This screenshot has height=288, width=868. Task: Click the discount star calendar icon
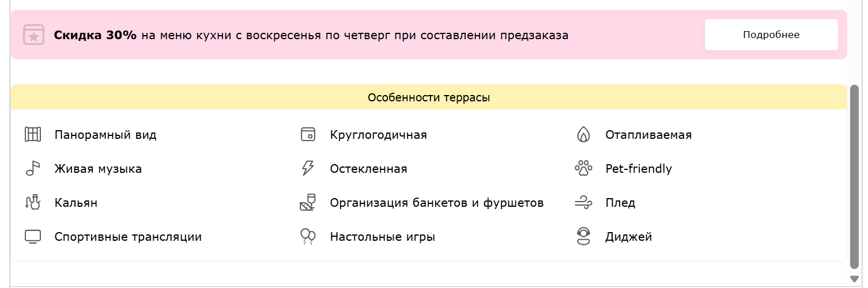click(x=33, y=35)
